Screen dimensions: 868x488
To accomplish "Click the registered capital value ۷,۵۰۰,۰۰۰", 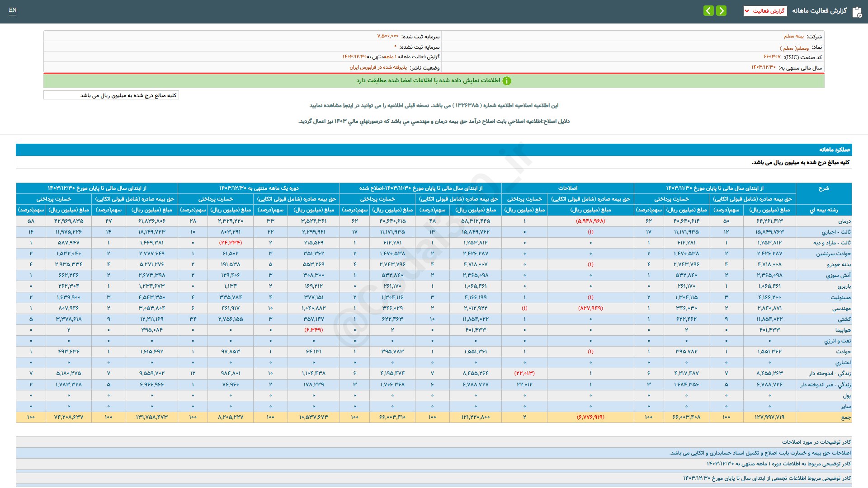I will click(388, 36).
